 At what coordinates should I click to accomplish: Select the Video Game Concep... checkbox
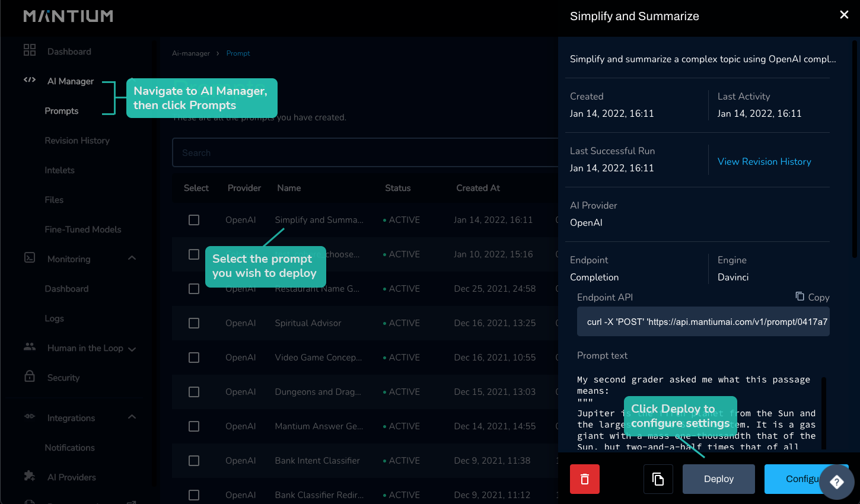point(194,358)
